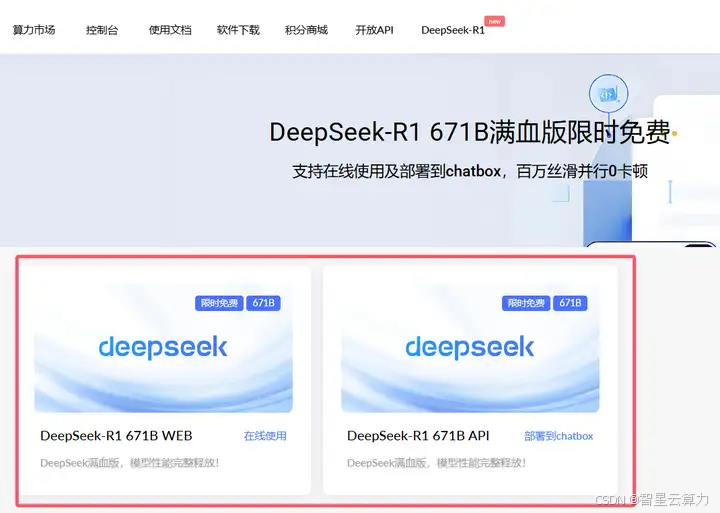
Task: Click the red new badge beside DeepSeek-R1
Action: point(495,21)
